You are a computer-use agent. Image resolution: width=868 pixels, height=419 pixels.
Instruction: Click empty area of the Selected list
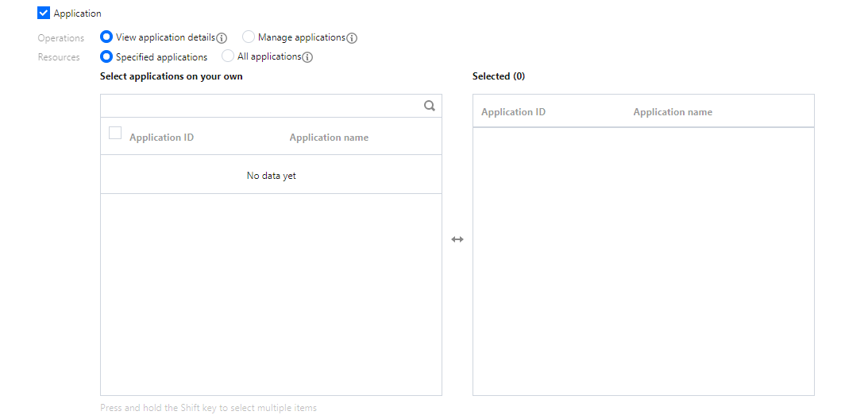click(643, 262)
